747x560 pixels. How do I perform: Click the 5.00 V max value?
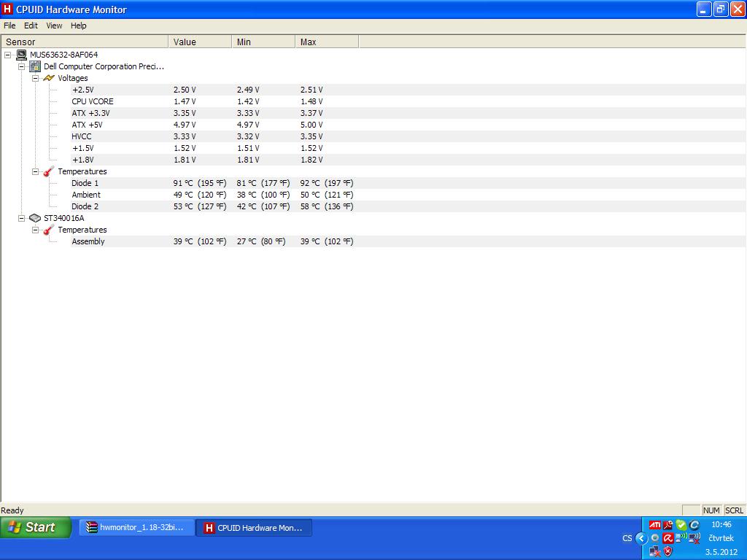tap(311, 125)
